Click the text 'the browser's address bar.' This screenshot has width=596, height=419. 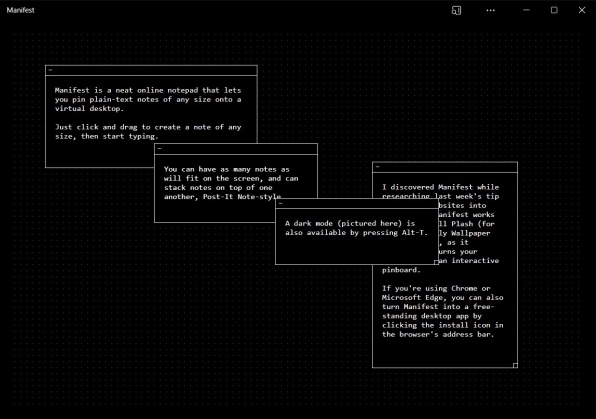[x=438, y=334]
